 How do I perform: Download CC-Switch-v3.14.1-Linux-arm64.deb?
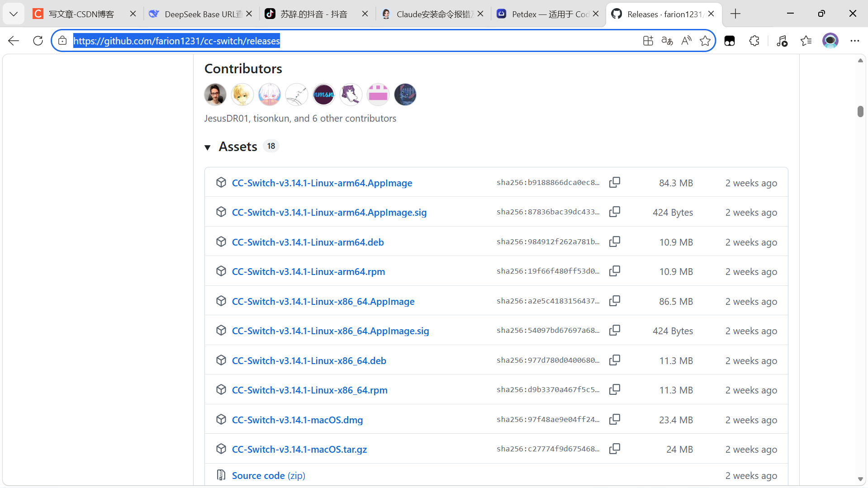pos(308,242)
